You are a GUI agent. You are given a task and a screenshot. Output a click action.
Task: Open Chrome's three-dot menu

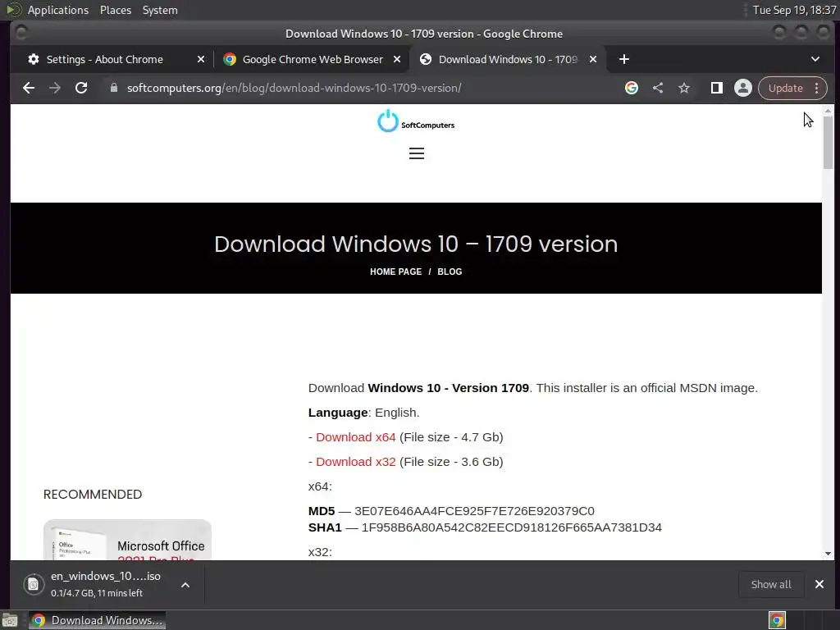[817, 88]
